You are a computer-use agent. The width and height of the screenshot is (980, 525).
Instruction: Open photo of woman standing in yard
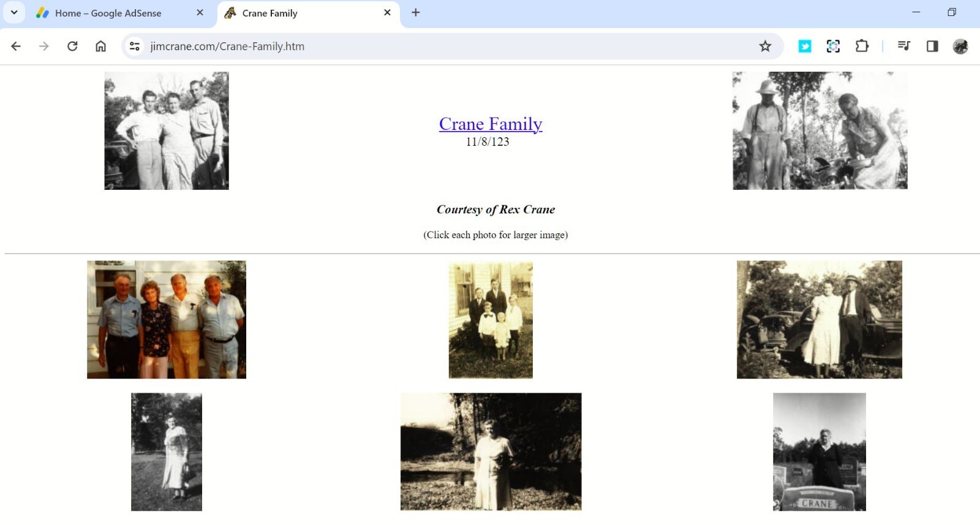(x=167, y=452)
